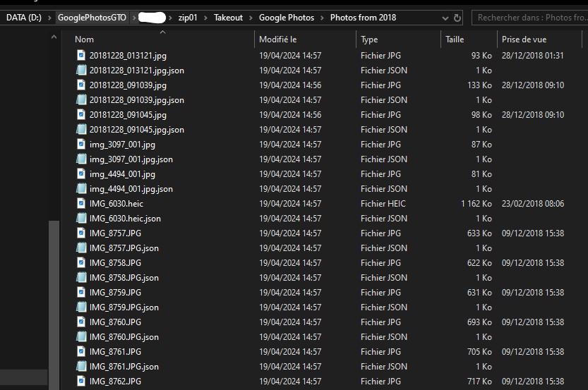Click the image icon of 20181228_091045.jpg
This screenshot has height=390, width=588.
[81, 114]
